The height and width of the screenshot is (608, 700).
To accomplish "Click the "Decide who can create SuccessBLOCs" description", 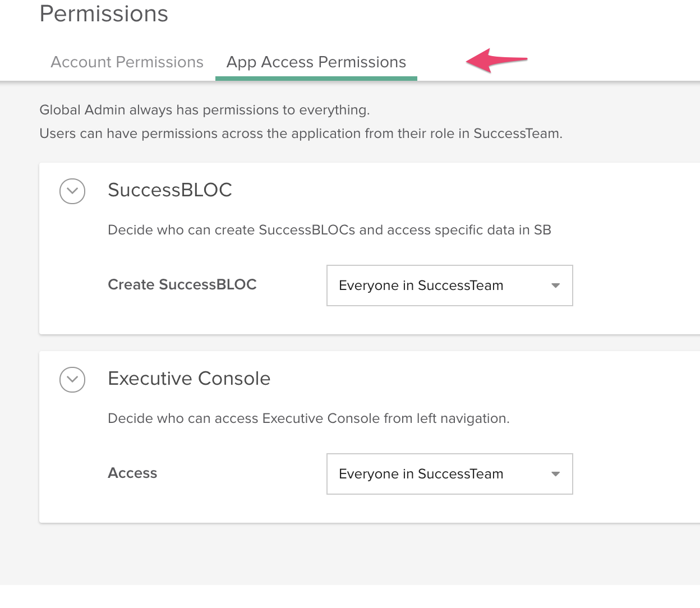I will [x=330, y=230].
